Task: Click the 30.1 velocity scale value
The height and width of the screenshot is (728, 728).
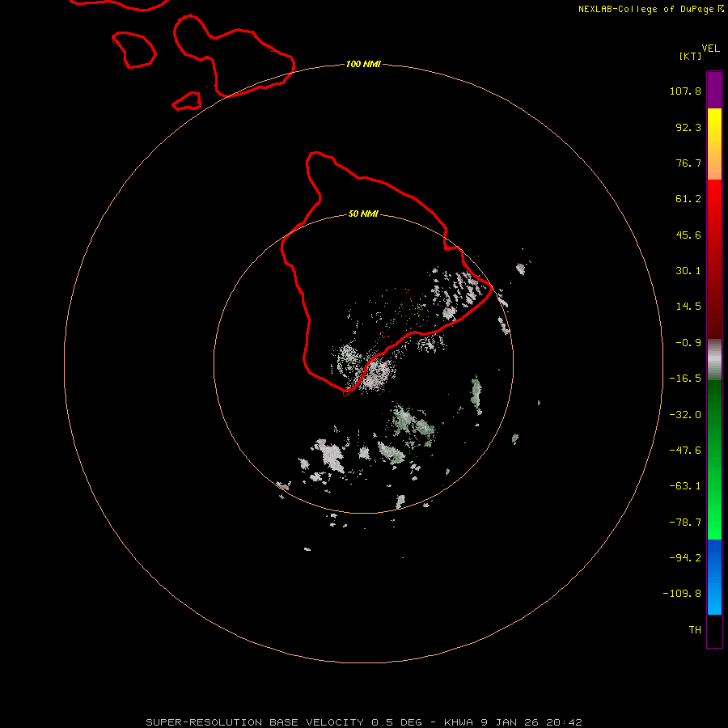Action: coord(688,271)
